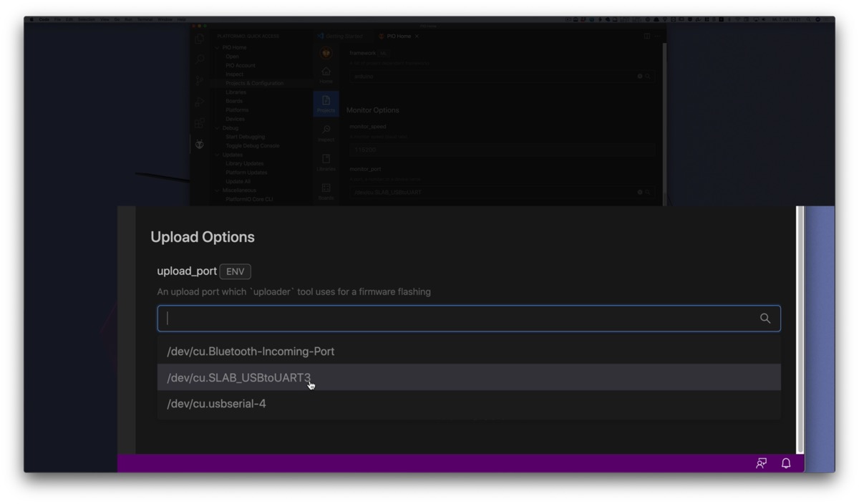
Task: Open Projects & Configuration in Quick Access
Action: (255, 83)
